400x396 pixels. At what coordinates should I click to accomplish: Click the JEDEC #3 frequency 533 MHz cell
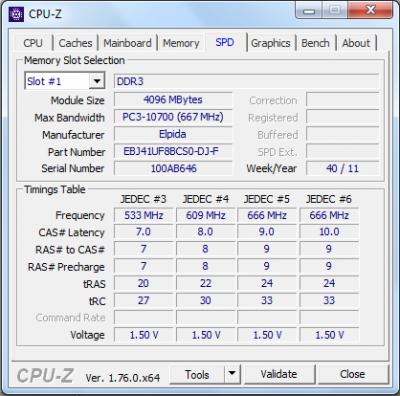pyautogui.click(x=144, y=215)
